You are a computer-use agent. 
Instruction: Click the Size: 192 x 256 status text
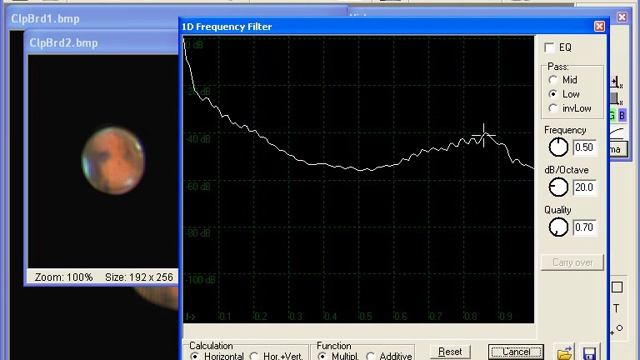click(139, 278)
